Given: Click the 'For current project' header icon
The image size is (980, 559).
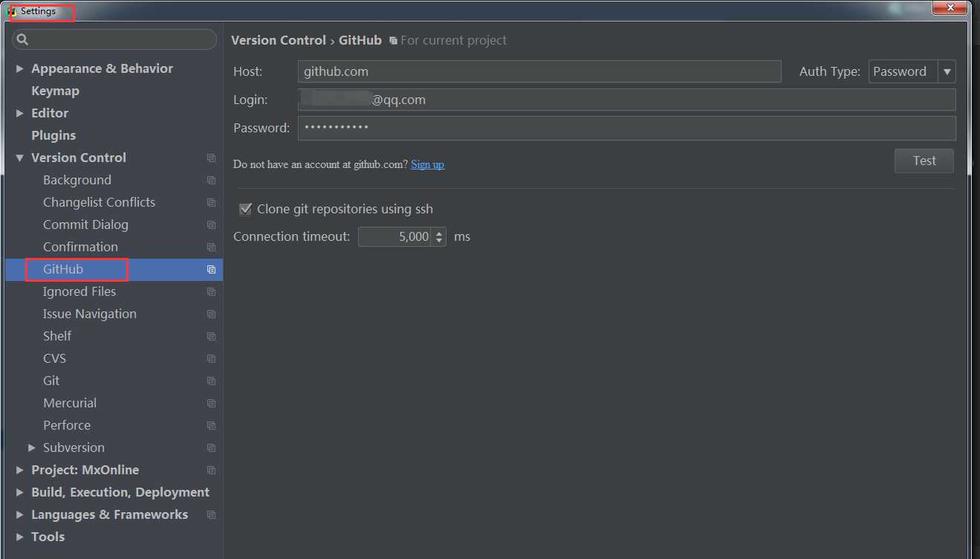Looking at the screenshot, I should 393,41.
